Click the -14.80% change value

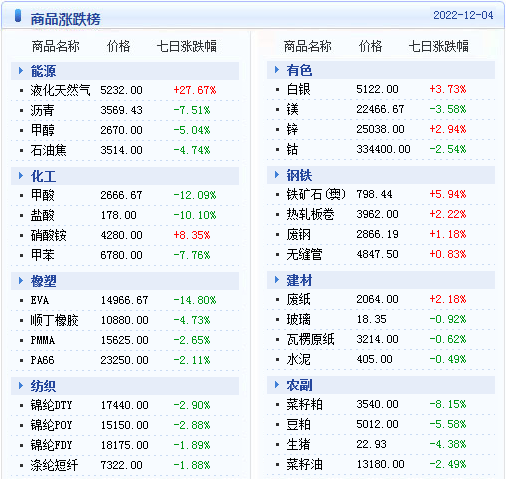[x=195, y=300]
